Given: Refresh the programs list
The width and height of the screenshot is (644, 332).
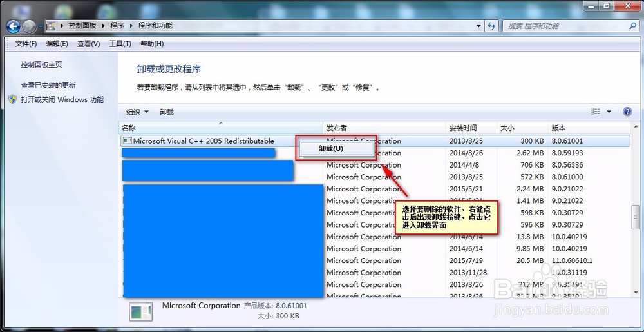Looking at the screenshot, I should coord(491,26).
